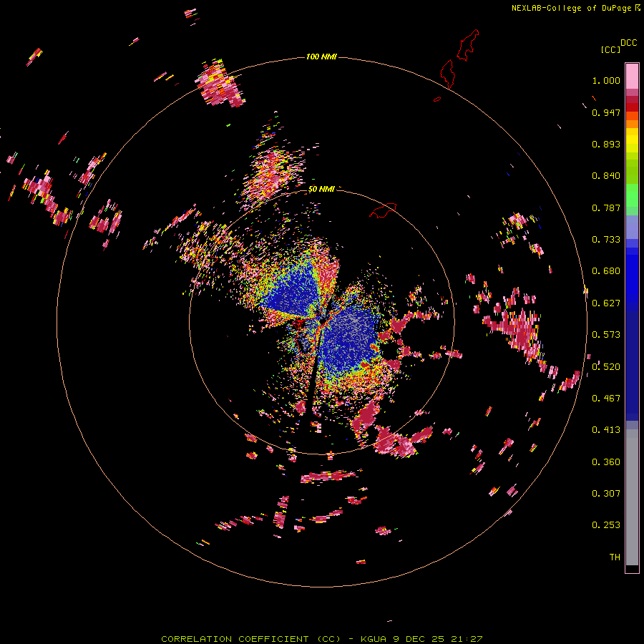Screen dimensions: 644x644
Task: Click the 0.413 color scale value
Action: pyautogui.click(x=606, y=430)
